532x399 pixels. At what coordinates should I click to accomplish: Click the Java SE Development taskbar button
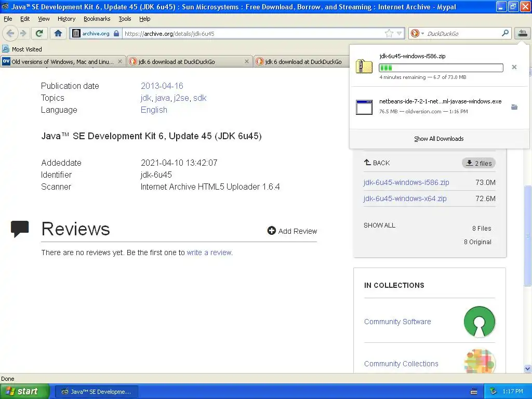coord(96,392)
